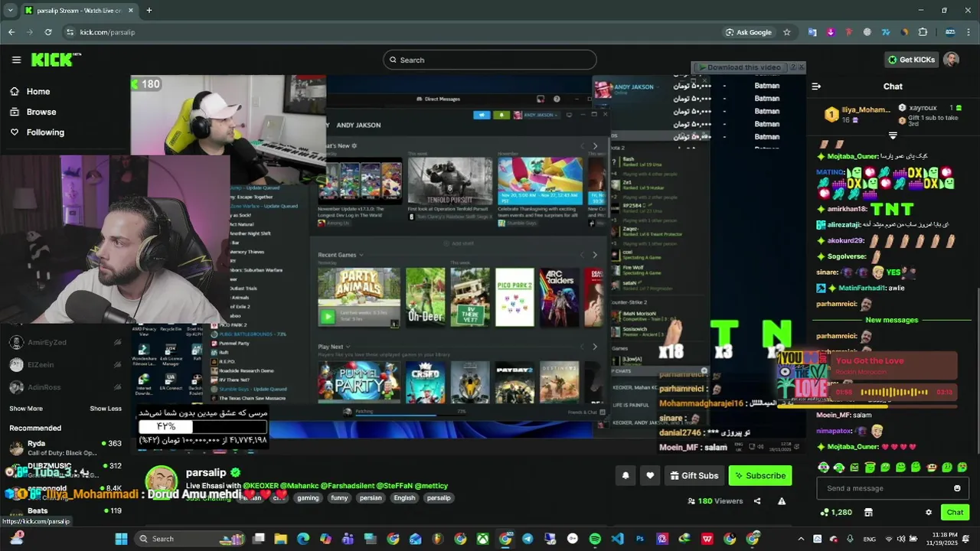Open the Kick hamburger sidebar menu
The height and width of the screenshot is (551, 980).
(x=16, y=60)
